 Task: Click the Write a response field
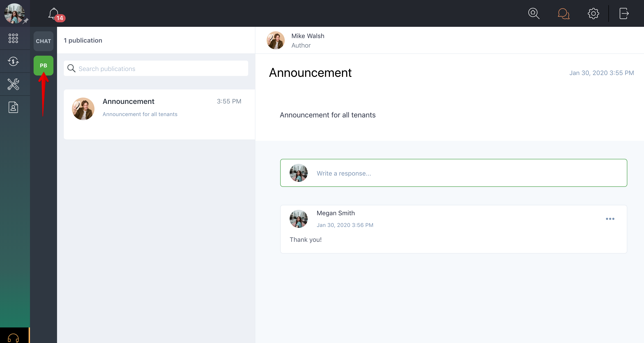coord(454,173)
